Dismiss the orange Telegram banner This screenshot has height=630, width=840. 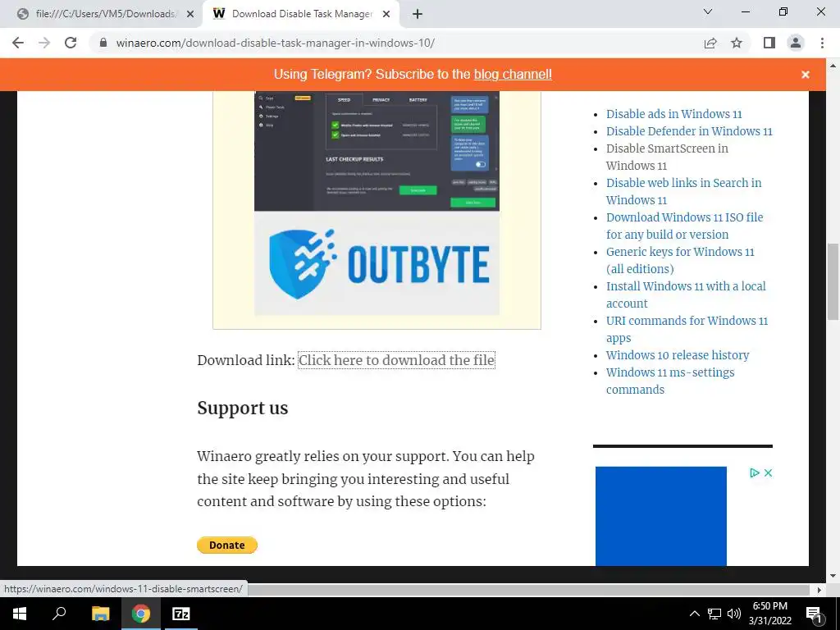click(x=806, y=75)
